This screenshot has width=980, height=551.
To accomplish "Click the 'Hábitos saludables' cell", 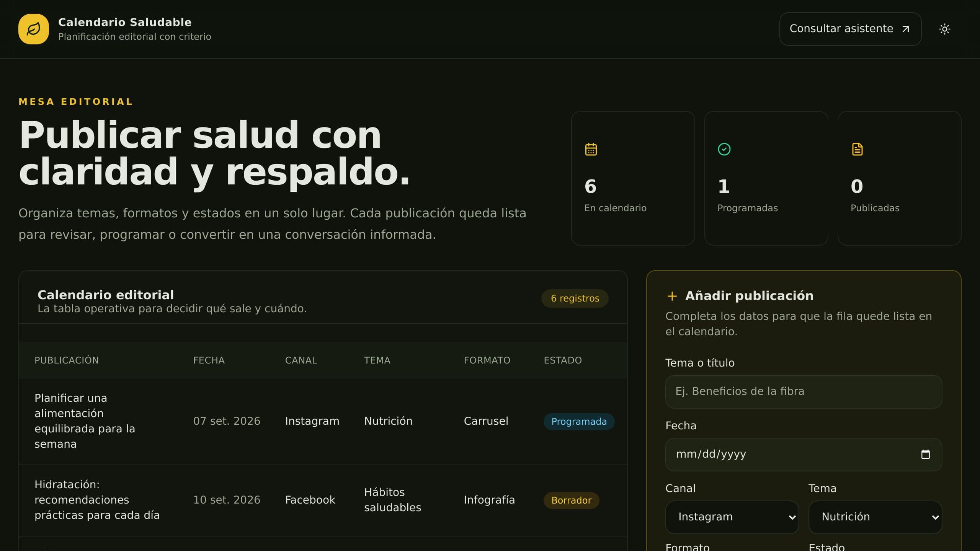I will click(x=392, y=500).
